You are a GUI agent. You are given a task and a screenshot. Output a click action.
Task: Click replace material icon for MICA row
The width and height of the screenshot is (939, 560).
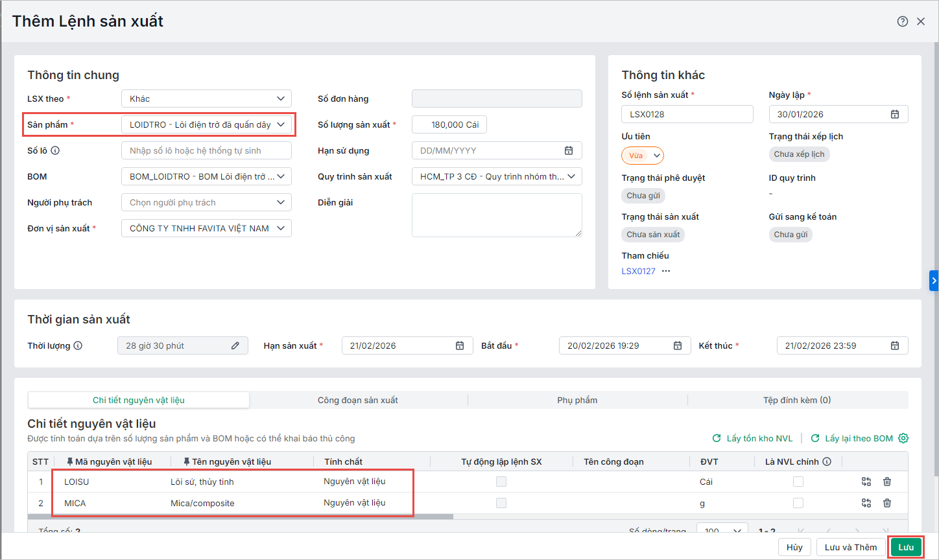[866, 503]
